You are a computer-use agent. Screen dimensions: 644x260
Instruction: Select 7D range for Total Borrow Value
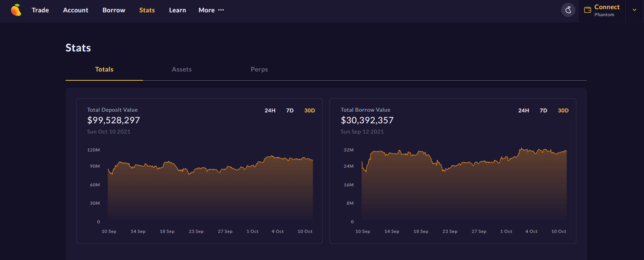(x=544, y=111)
